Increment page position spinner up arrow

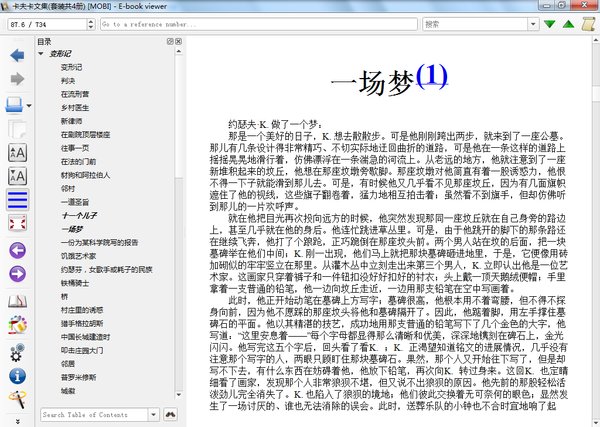tap(91, 21)
